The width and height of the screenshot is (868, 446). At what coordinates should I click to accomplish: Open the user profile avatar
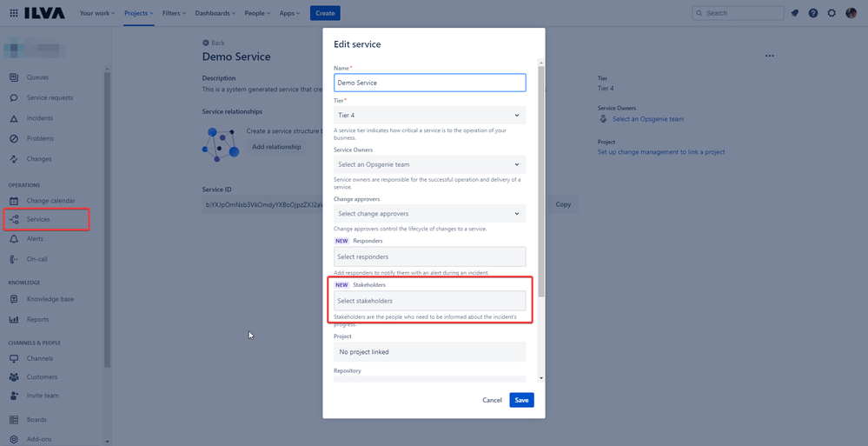point(851,13)
